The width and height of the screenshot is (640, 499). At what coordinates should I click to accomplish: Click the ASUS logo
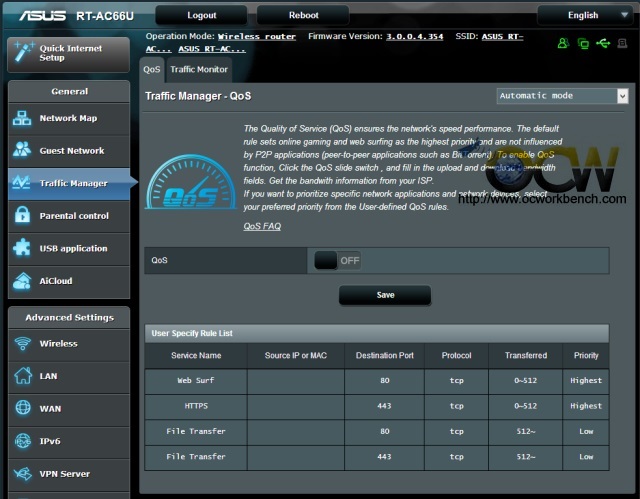point(42,16)
